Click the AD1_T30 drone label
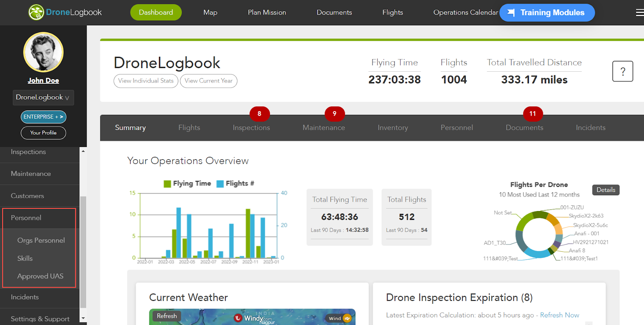644x325 pixels. coord(495,243)
